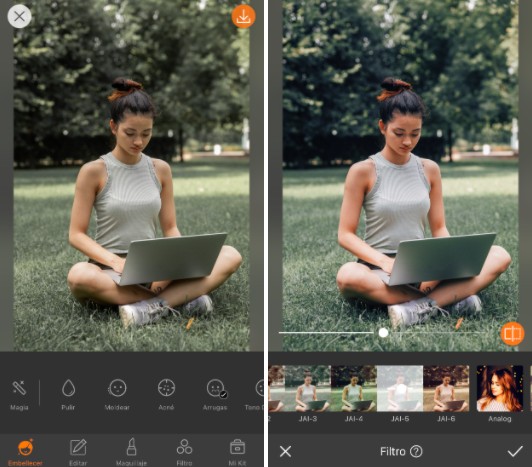532x467 pixels.
Task: Toggle the orange before/after compare button
Action: point(513,334)
